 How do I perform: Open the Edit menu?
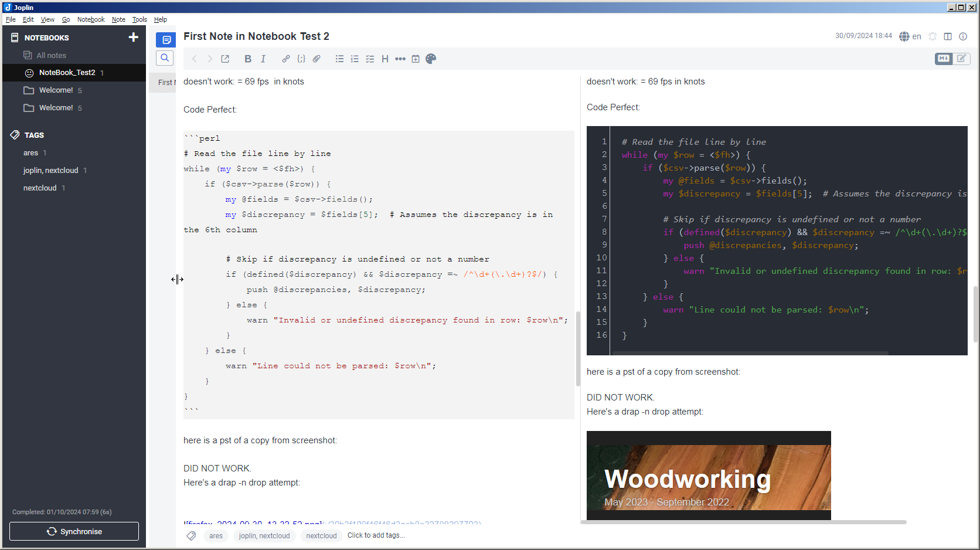[28, 19]
